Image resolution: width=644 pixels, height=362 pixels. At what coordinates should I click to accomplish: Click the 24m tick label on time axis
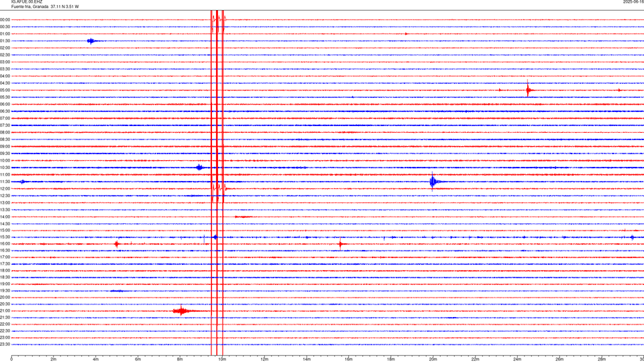517,359
